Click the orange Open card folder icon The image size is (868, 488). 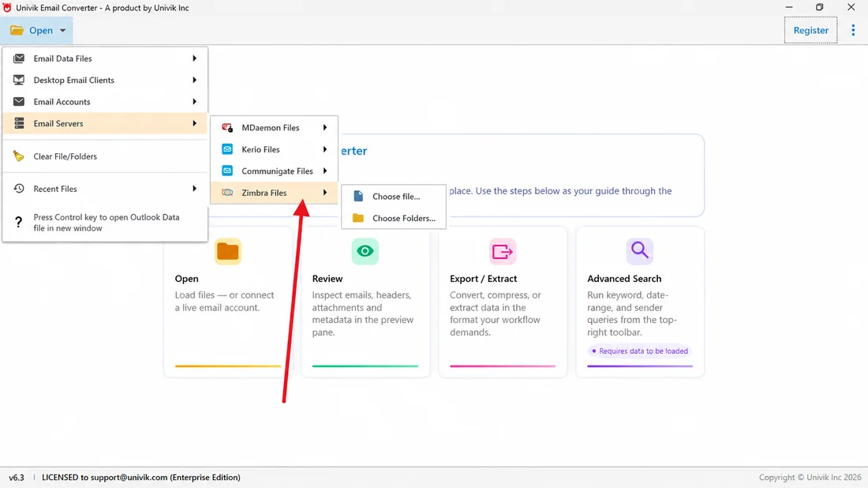(227, 251)
